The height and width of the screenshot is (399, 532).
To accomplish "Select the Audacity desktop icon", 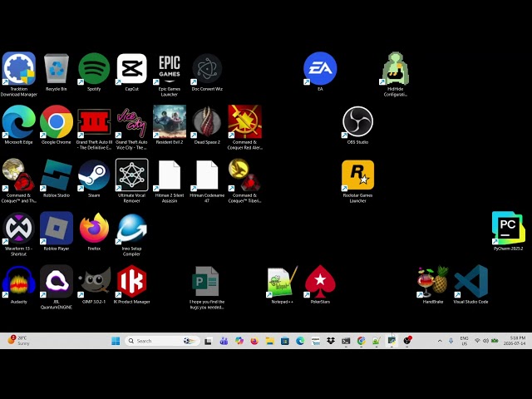I will point(18,284).
